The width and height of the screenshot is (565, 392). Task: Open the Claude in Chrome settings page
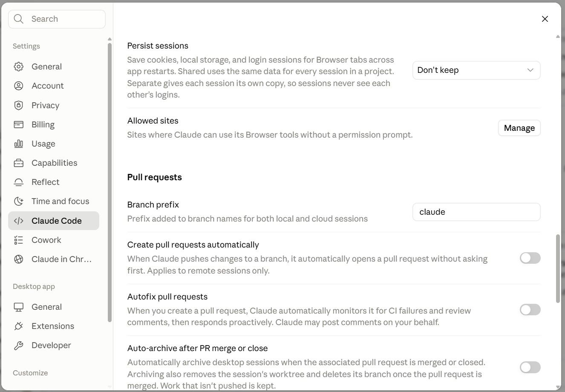click(x=54, y=259)
